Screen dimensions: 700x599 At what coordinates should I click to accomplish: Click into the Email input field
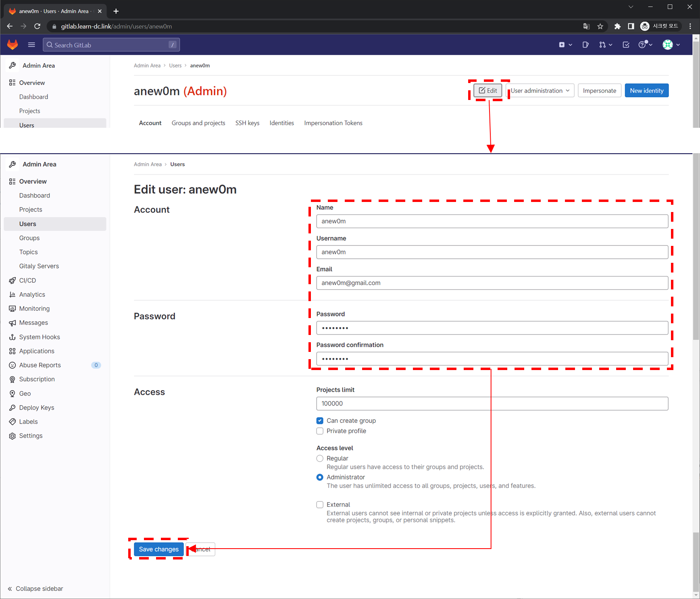492,283
